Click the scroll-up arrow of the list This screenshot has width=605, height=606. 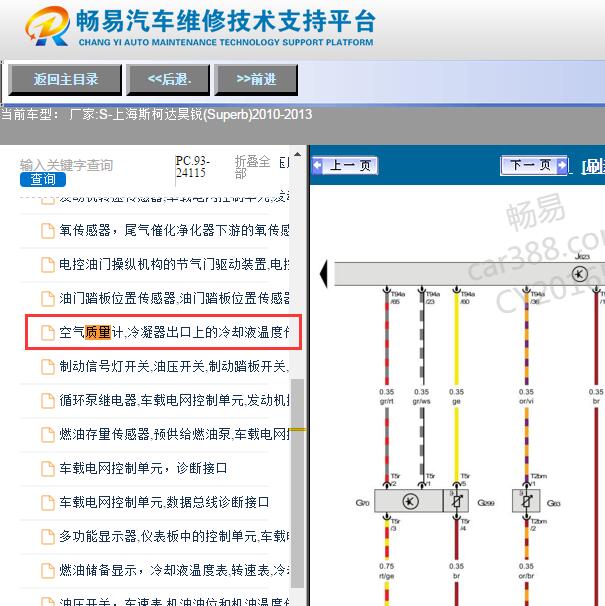(x=297, y=154)
